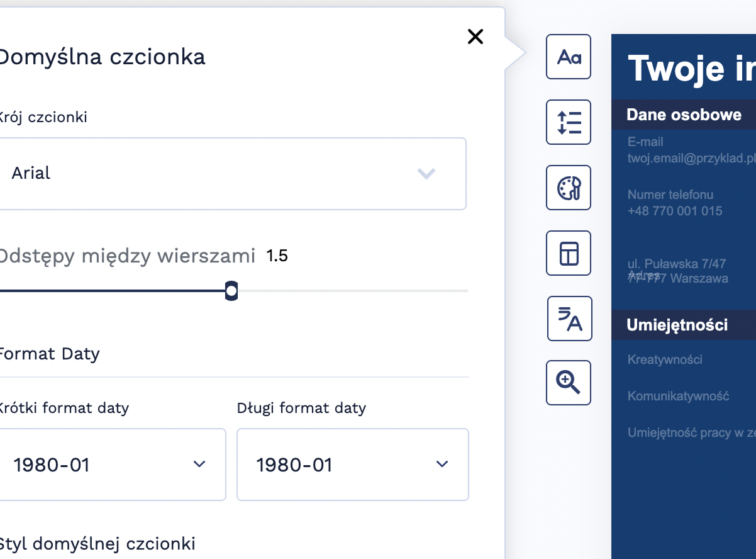756x559 pixels.
Task: Click the phone number +48 770 001 015
Action: click(x=675, y=211)
